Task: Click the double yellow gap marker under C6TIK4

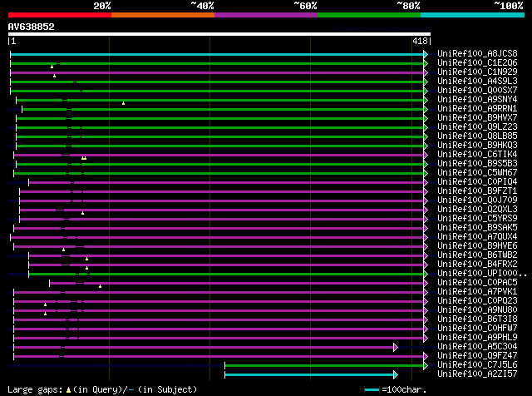Action: coord(84,158)
